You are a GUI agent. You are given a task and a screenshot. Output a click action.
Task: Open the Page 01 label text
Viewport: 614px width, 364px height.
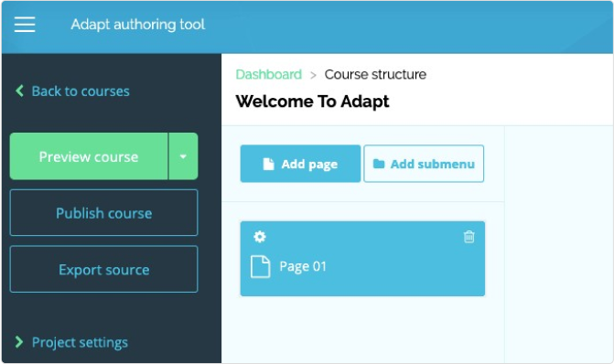pyautogui.click(x=303, y=266)
